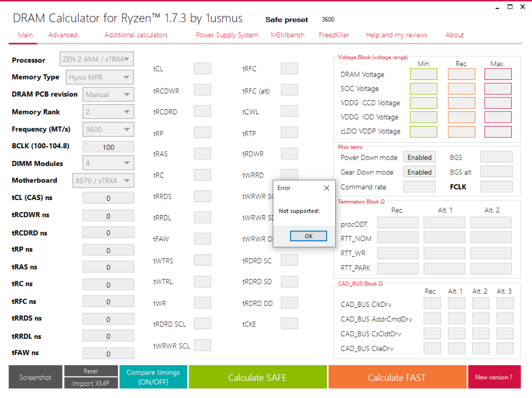Open the Frequency (MT/s) dropdown

(108, 129)
